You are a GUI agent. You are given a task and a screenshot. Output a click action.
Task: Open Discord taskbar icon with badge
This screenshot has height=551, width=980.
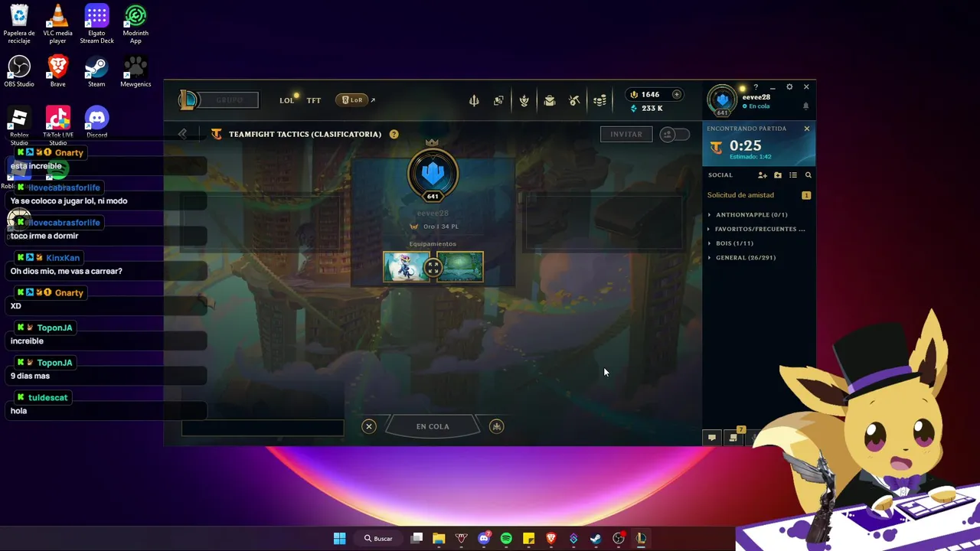pyautogui.click(x=484, y=538)
